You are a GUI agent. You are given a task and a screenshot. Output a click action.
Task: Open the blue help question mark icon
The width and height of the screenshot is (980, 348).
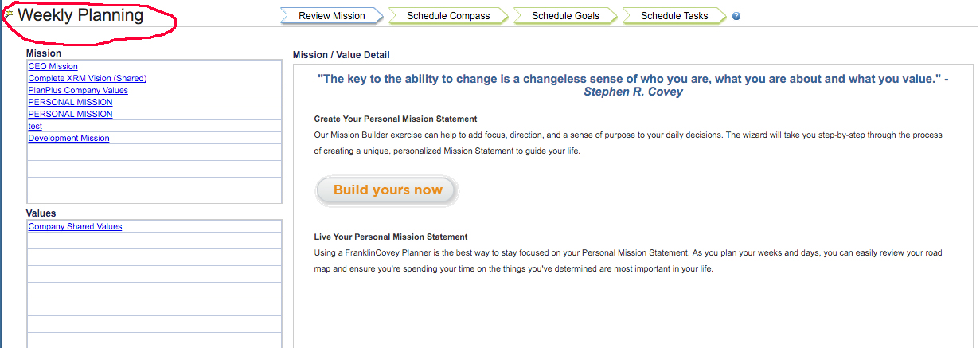tap(736, 16)
